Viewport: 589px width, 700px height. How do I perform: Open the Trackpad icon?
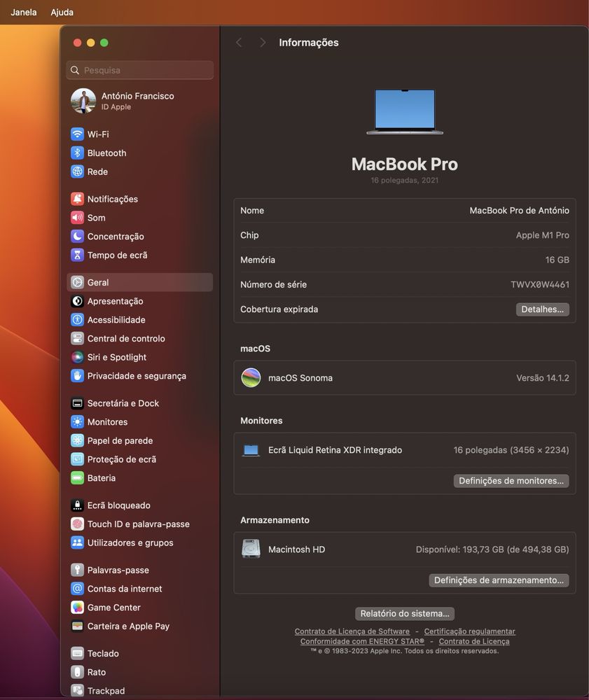77,691
